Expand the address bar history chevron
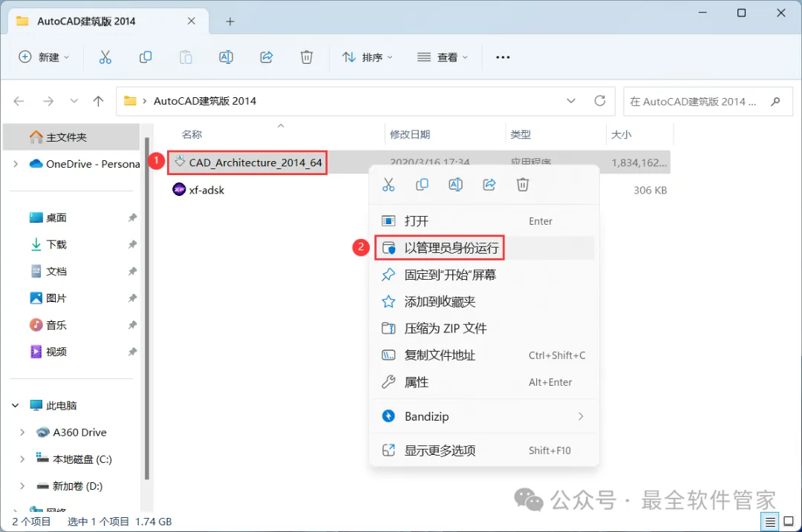 [571, 101]
